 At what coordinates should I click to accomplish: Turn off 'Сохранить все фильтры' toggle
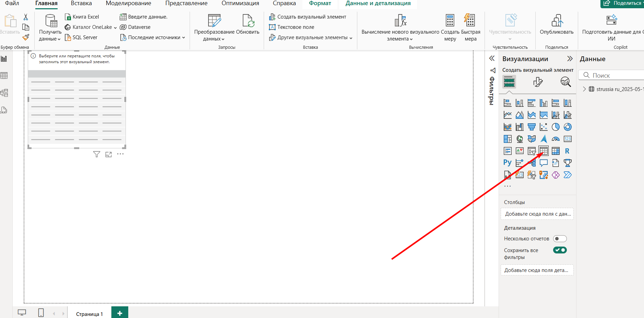coord(560,250)
